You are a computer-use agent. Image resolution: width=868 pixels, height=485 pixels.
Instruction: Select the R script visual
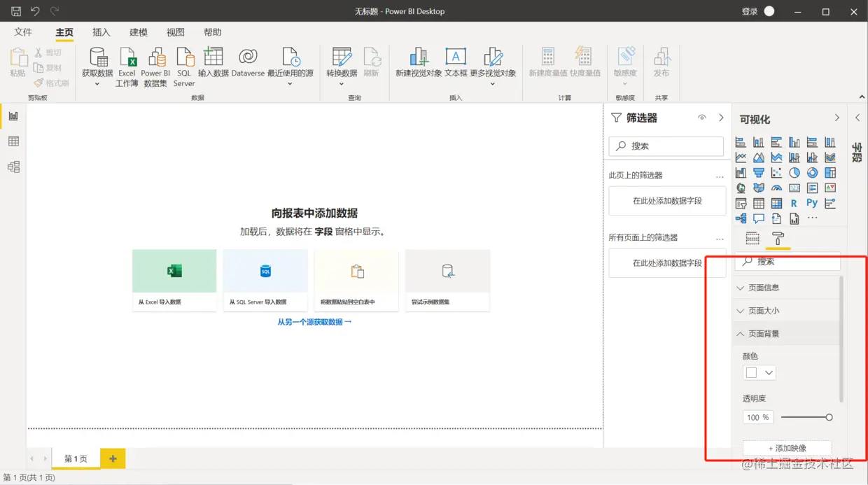[794, 204]
